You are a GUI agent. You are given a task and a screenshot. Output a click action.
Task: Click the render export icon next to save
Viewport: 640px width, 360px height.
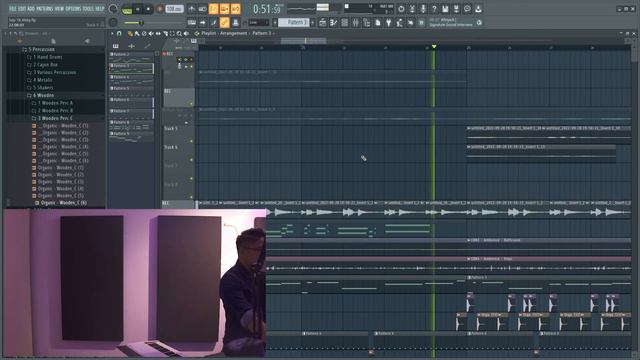pyautogui.click(x=456, y=9)
